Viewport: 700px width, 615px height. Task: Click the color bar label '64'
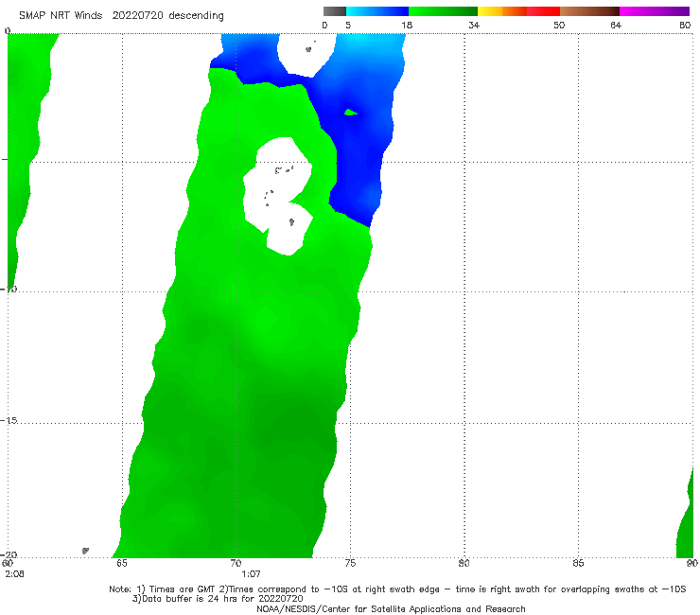pos(616,25)
